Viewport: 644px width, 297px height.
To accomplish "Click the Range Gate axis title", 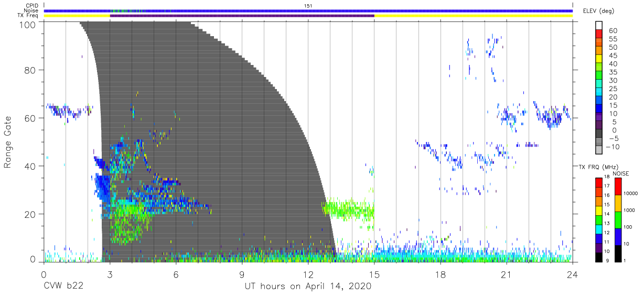I will [x=8, y=141].
